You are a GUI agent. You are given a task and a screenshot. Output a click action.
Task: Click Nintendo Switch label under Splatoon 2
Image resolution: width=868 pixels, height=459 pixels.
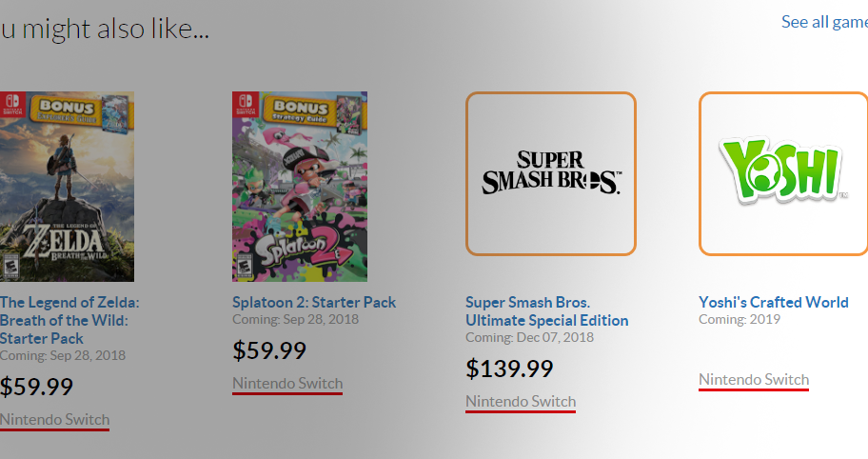click(287, 383)
